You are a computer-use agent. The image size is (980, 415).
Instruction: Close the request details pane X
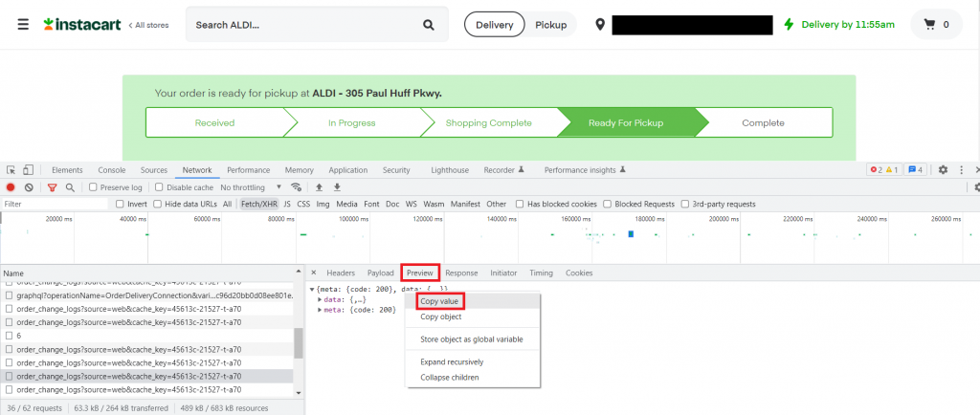(314, 273)
